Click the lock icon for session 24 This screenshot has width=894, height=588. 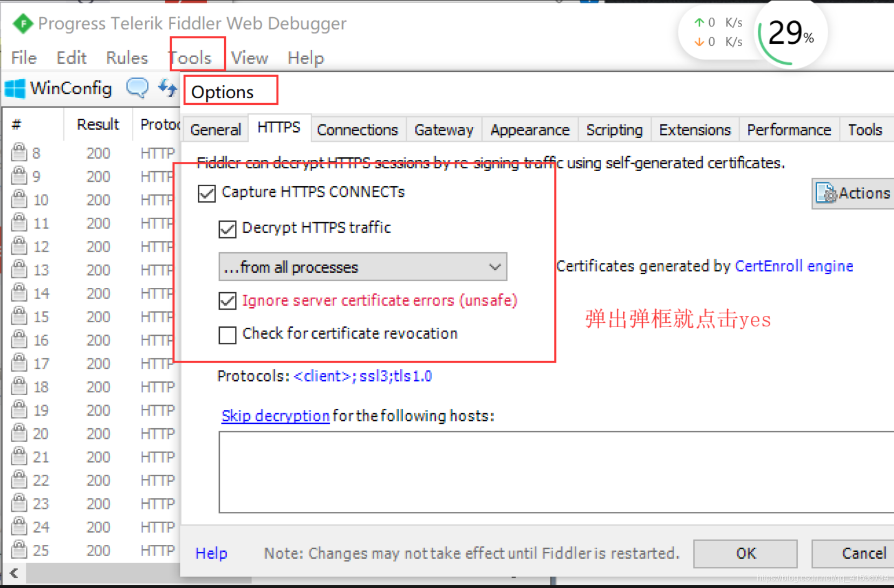tap(19, 526)
